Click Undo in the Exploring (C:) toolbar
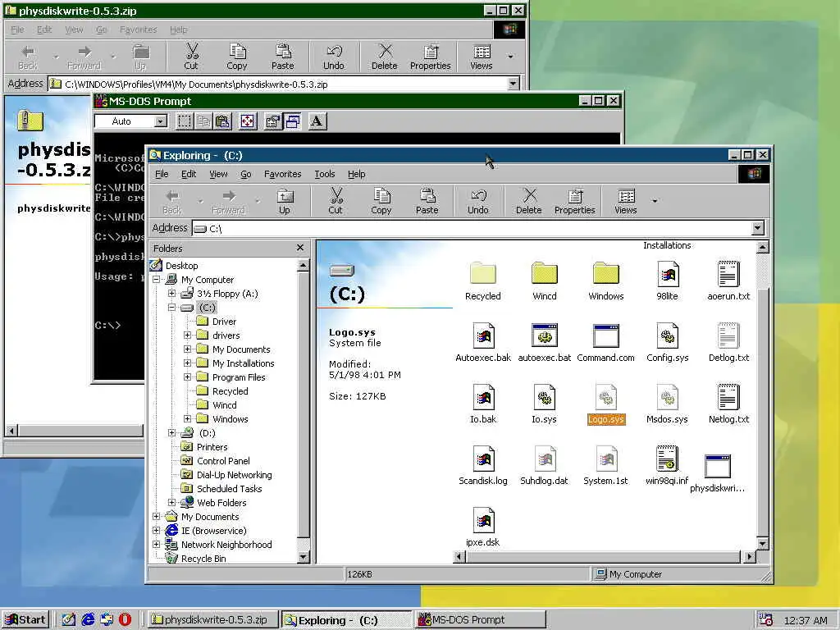The width and height of the screenshot is (840, 630). click(478, 201)
